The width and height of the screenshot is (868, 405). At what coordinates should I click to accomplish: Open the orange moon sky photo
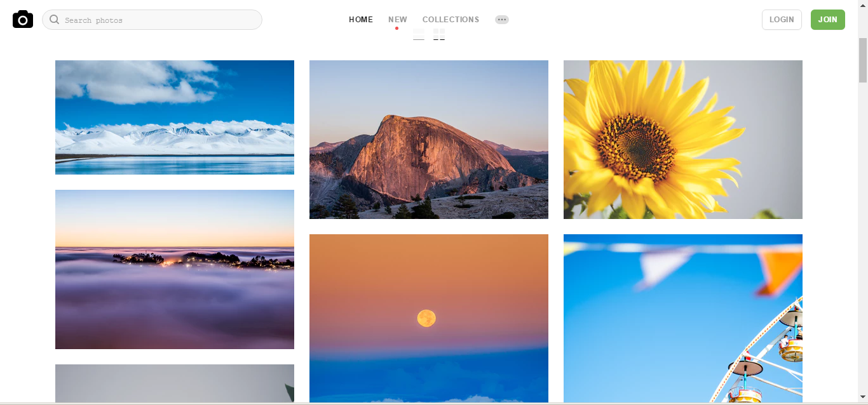pos(429,318)
